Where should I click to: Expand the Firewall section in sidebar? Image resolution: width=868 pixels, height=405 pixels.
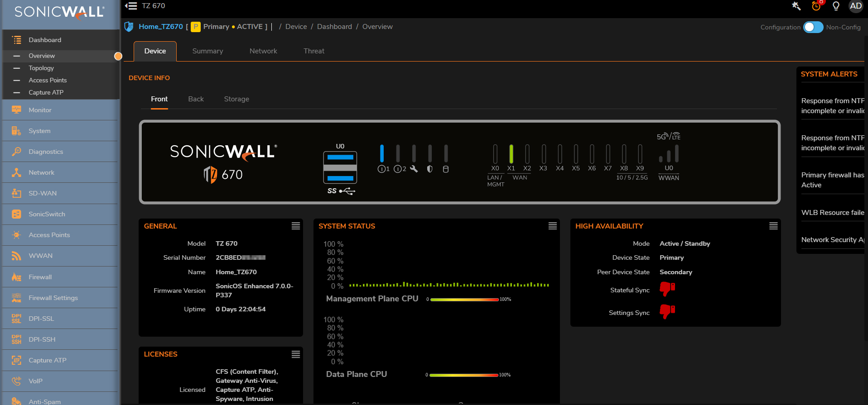click(x=40, y=277)
